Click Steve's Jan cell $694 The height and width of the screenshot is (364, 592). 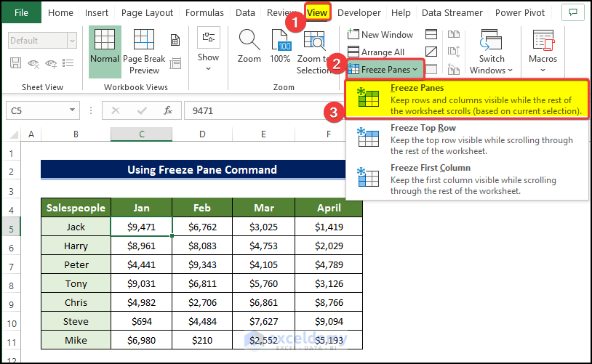pos(142,321)
